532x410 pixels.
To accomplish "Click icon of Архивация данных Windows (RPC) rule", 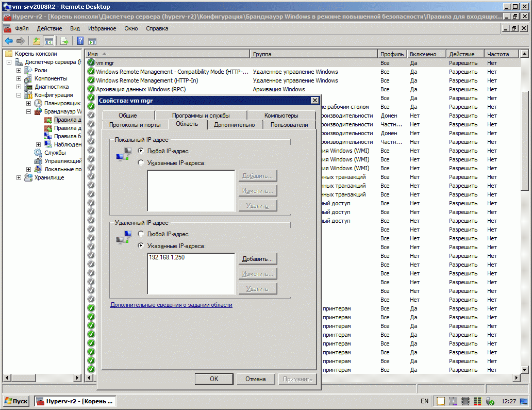I will pos(91,89).
